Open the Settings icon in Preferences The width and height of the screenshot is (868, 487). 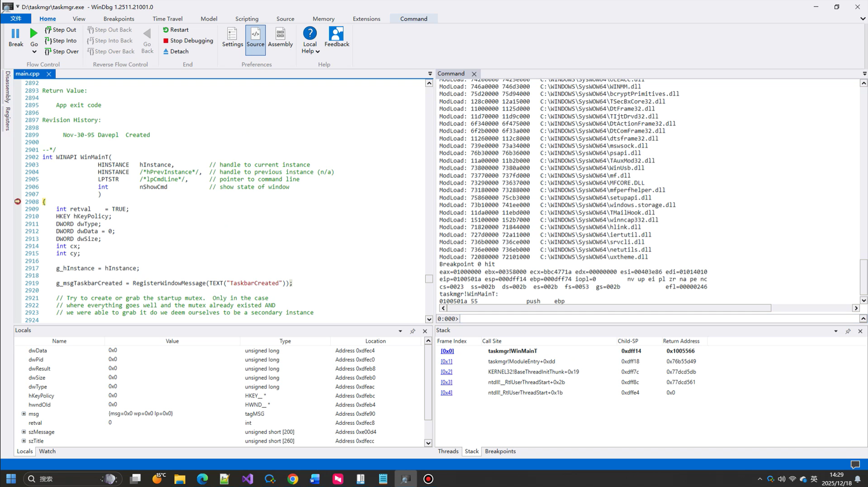pyautogui.click(x=232, y=38)
